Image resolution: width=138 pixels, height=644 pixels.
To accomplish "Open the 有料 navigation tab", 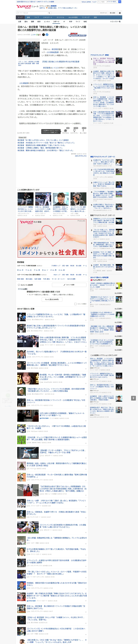I will pyautogui.click(x=95, y=17).
